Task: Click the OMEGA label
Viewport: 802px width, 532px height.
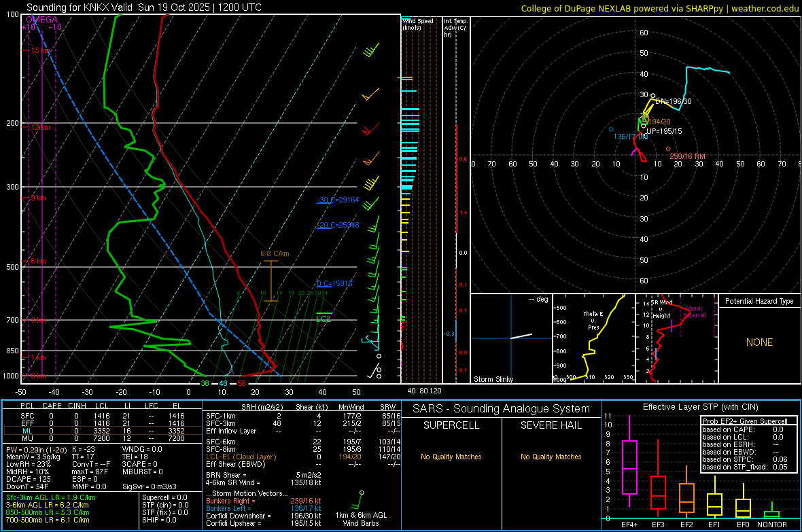Action: coord(41,20)
